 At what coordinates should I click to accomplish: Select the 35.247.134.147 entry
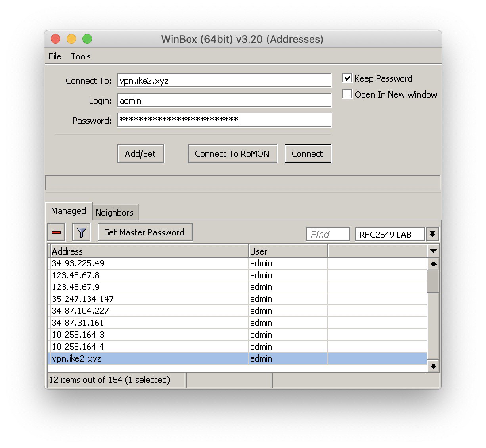[237, 299]
